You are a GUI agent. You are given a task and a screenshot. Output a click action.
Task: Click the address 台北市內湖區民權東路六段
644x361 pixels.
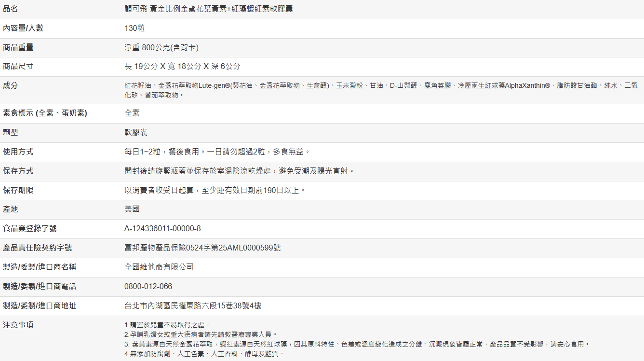(x=193, y=305)
